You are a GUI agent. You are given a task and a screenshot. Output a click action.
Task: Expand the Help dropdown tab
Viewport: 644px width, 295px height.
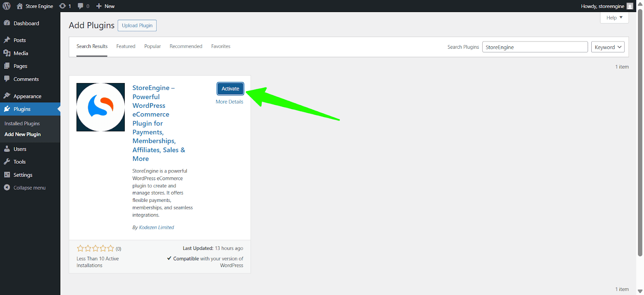point(614,18)
